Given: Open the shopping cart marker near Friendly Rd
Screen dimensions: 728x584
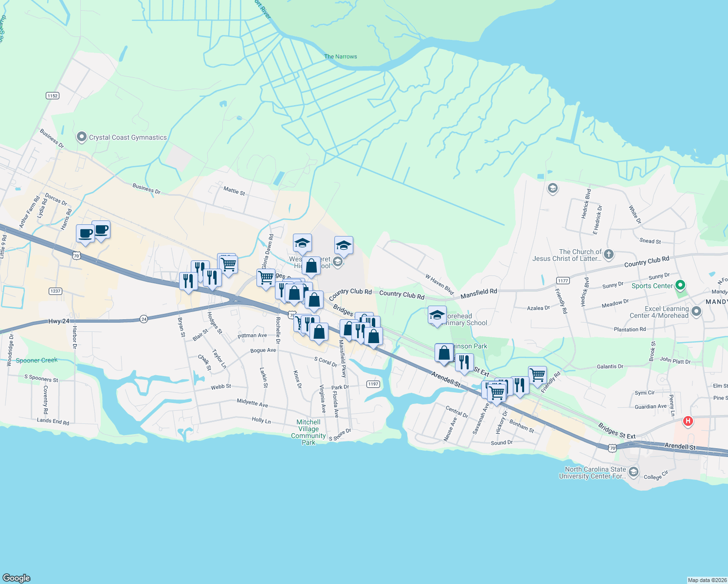Looking at the screenshot, I should point(537,376).
